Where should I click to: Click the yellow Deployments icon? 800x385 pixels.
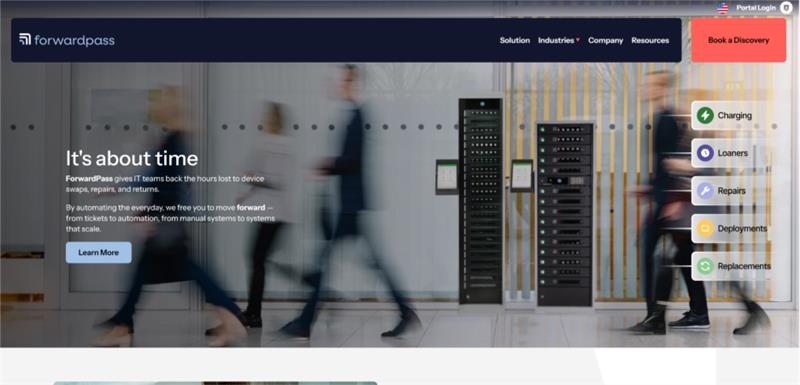(x=705, y=228)
